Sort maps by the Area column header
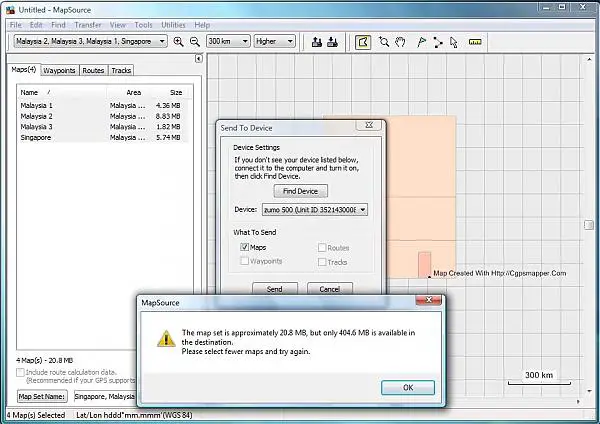Image resolution: width=600 pixels, height=424 pixels. [x=129, y=92]
